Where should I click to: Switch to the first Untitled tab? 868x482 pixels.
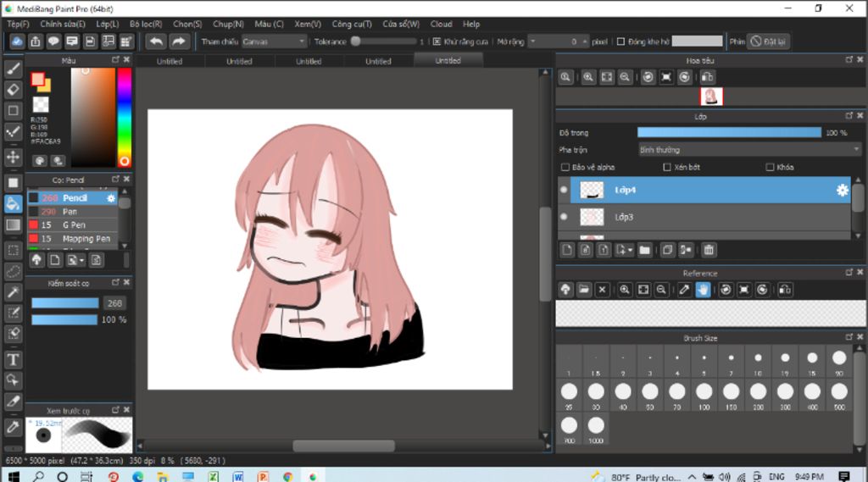click(x=170, y=62)
